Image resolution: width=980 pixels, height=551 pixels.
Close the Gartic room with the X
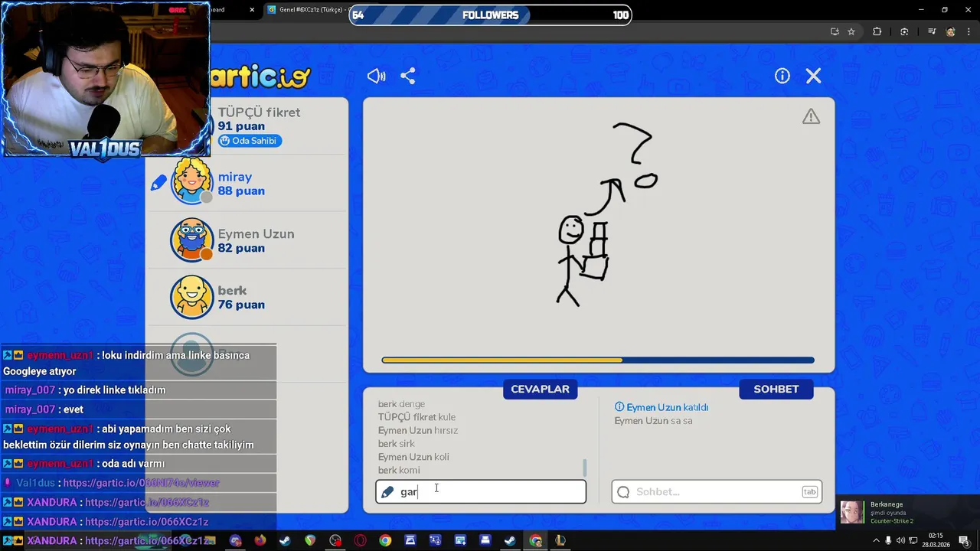pyautogui.click(x=813, y=76)
